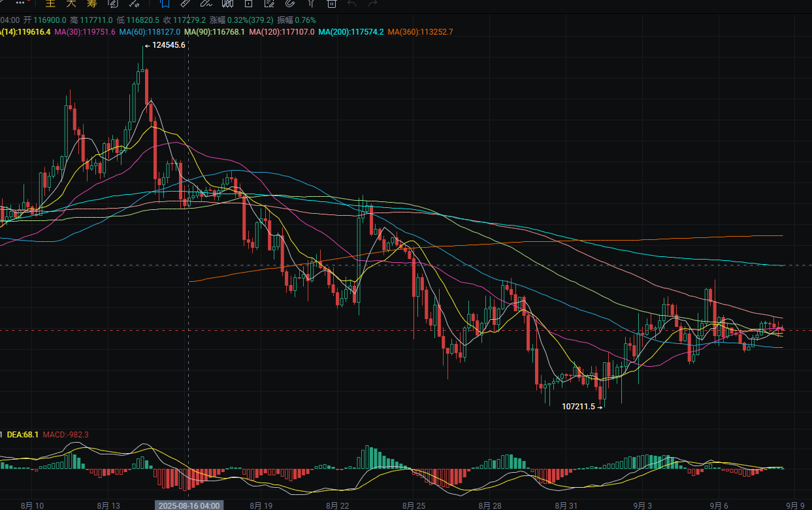Select the blue bookmark flag tool
The width and height of the screenshot is (812, 510).
click(165, 4)
